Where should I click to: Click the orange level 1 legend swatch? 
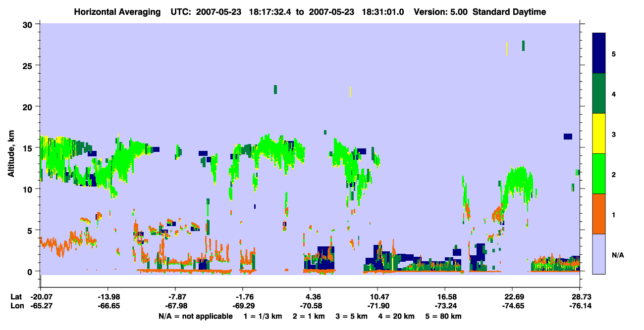[599, 214]
